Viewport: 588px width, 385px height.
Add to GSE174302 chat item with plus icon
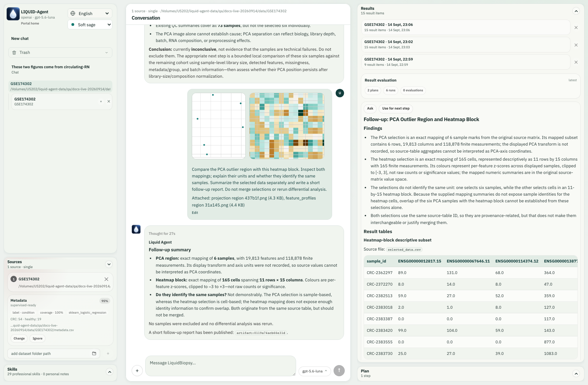pyautogui.click(x=101, y=101)
